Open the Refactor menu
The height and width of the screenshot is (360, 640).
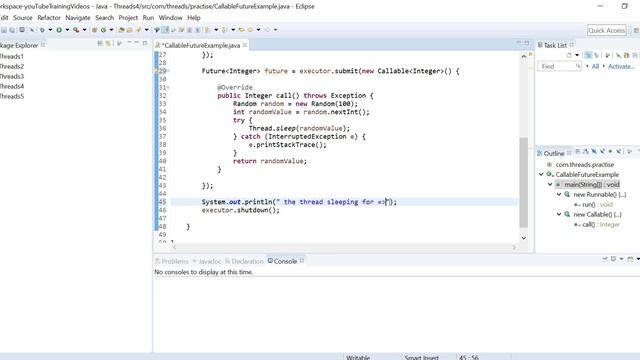coord(49,18)
